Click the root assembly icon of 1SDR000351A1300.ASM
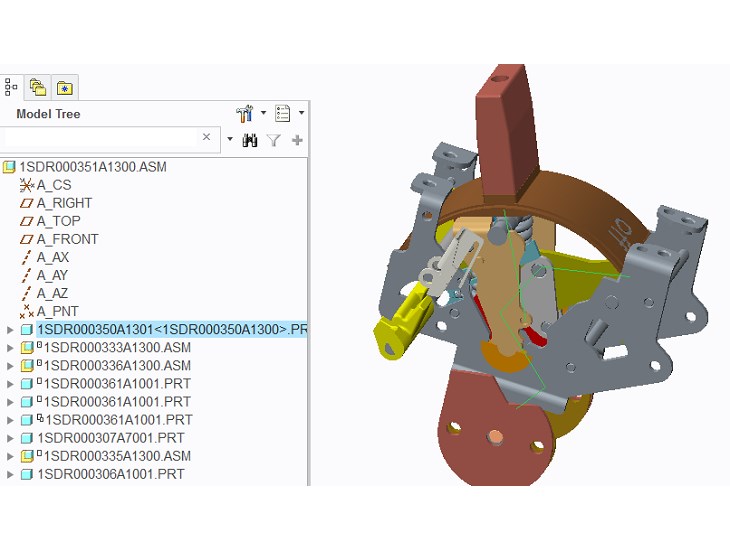Screen dimensions: 730x548 click(x=9, y=167)
